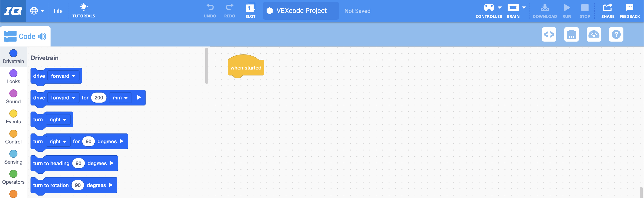
Task: Open the code viewer angle-brackets icon
Action: (549, 34)
